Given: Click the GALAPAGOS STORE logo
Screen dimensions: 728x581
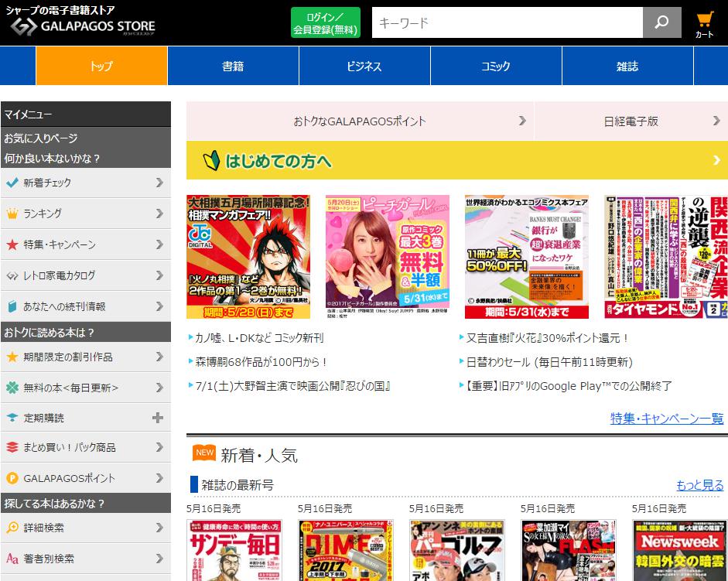Looking at the screenshot, I should [83, 27].
